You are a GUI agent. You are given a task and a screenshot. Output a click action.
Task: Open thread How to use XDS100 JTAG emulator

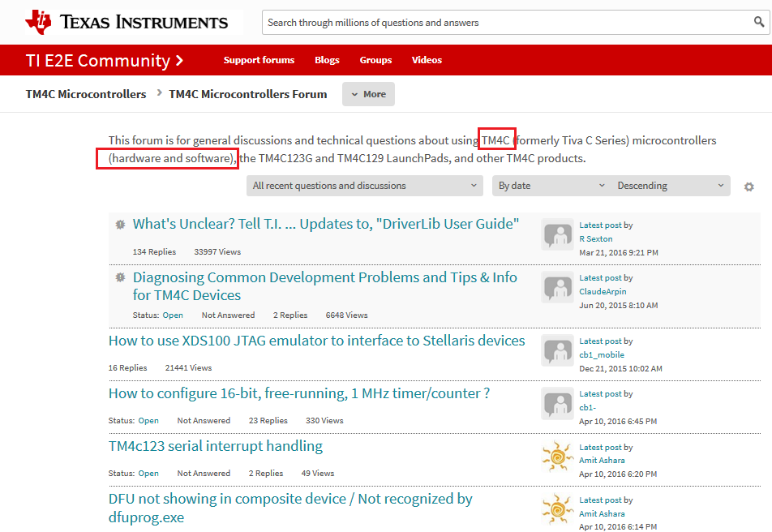click(316, 341)
